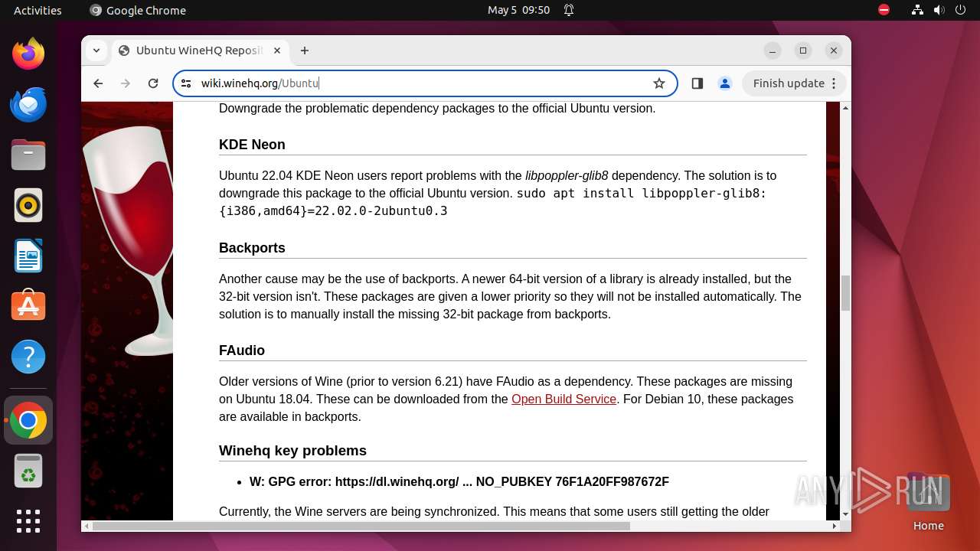Click the Google Chrome dock icon
The width and height of the screenshot is (980, 551).
click(x=28, y=420)
